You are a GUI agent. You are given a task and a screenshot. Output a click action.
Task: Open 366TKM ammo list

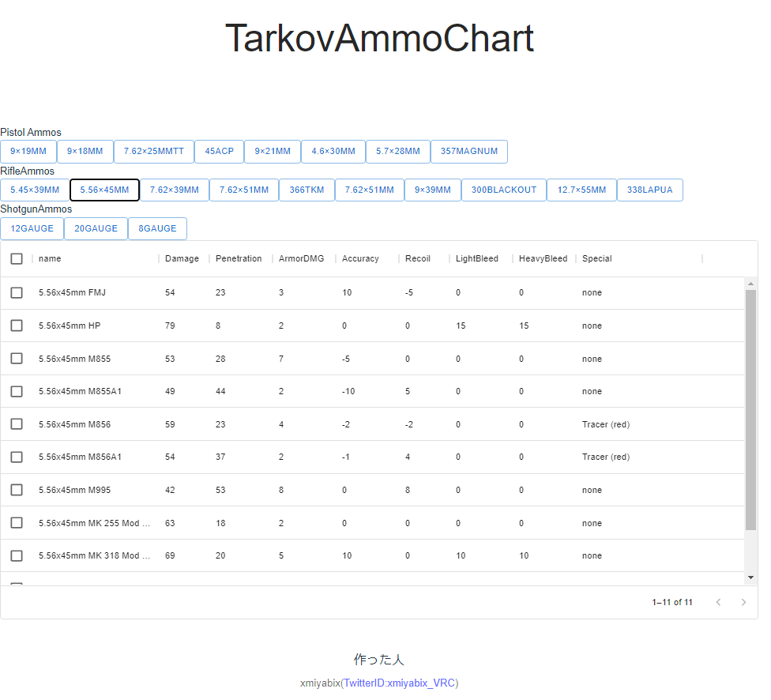coord(307,190)
